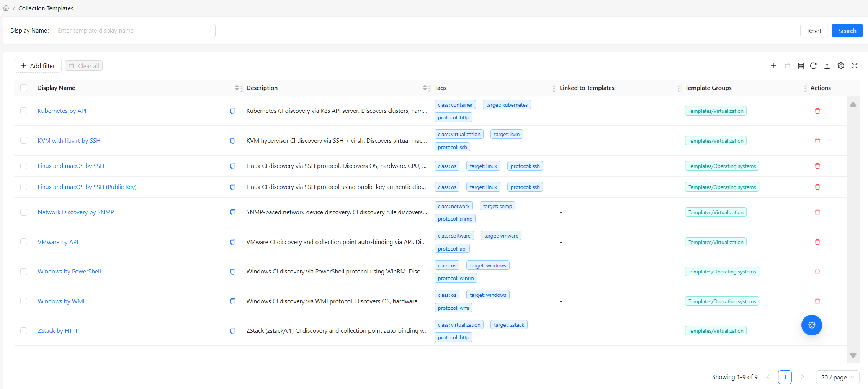The width and height of the screenshot is (868, 389).
Task: Click the target: kubernetes tag
Action: point(507,105)
